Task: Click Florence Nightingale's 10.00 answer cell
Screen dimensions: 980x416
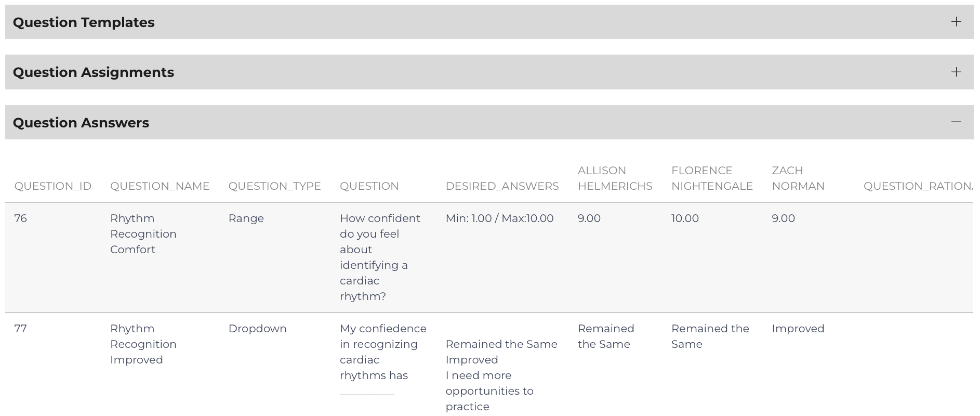Action: pyautogui.click(x=685, y=218)
